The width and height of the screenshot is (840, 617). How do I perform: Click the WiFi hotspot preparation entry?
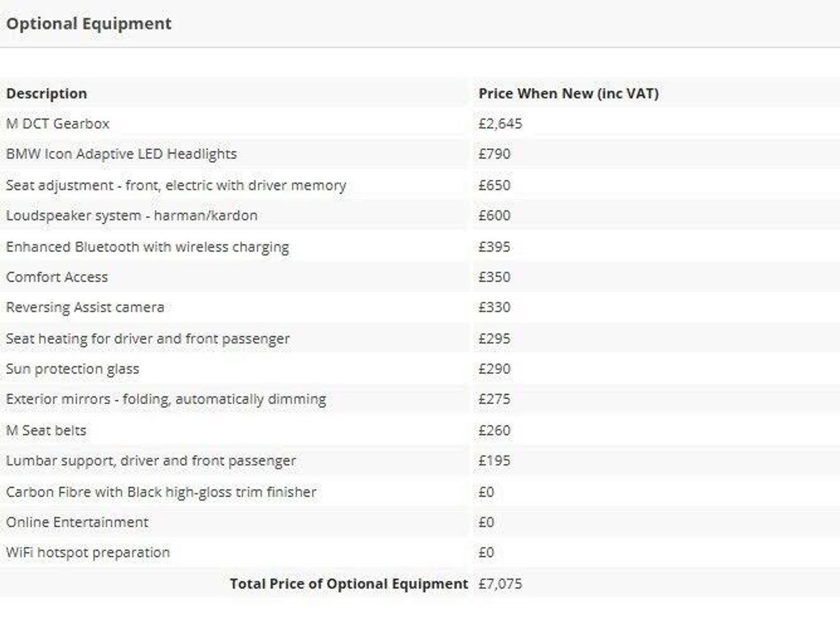click(x=87, y=552)
